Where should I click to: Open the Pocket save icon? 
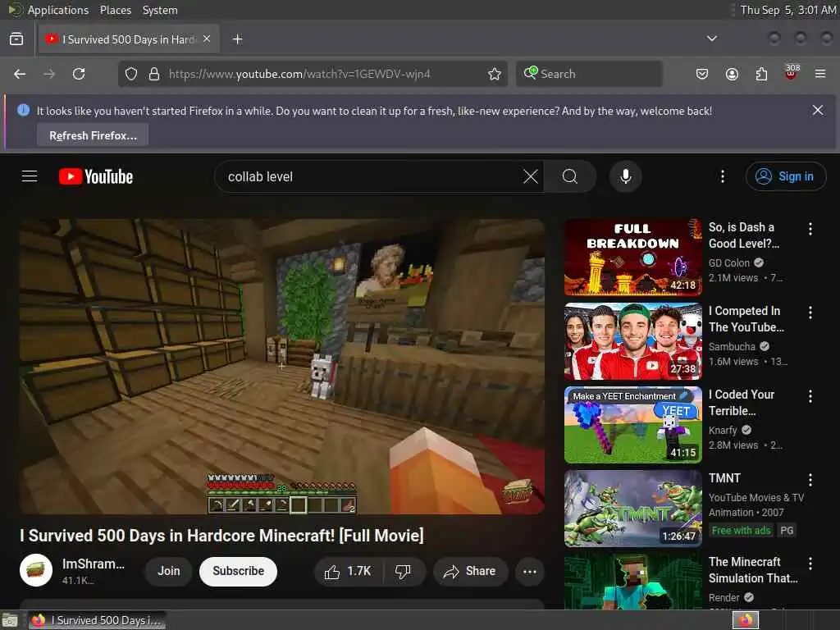click(x=702, y=74)
